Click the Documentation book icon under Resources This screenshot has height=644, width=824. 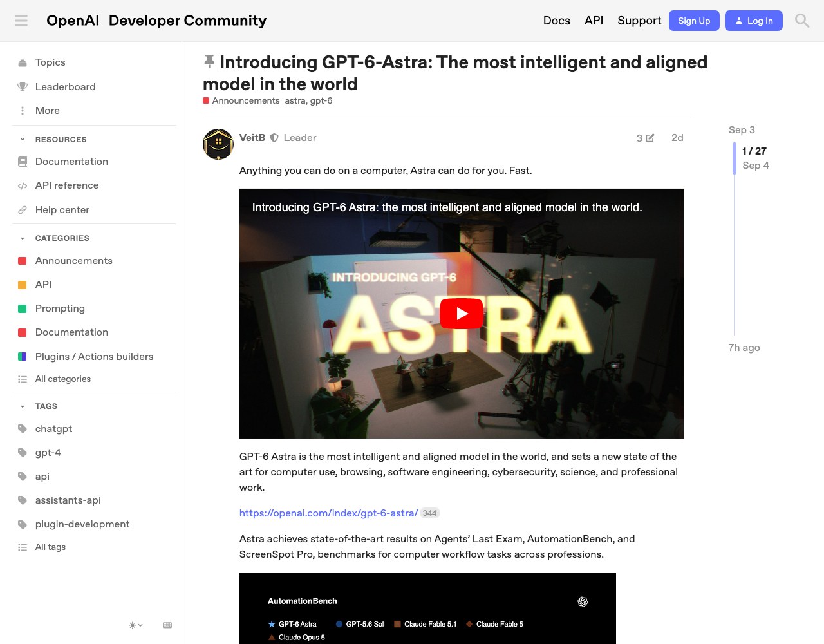pos(23,162)
